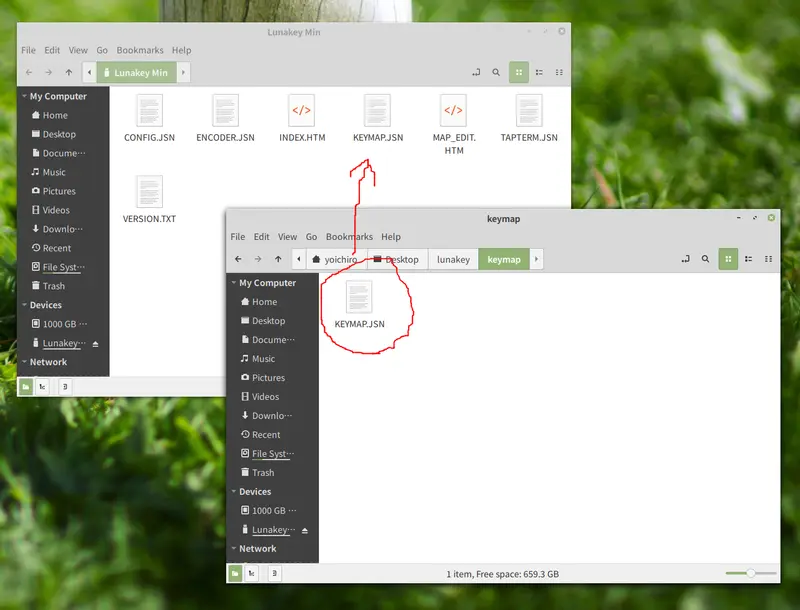Click the lunakey breadcrumb in the path bar
The width and height of the screenshot is (800, 610).
coord(453,259)
